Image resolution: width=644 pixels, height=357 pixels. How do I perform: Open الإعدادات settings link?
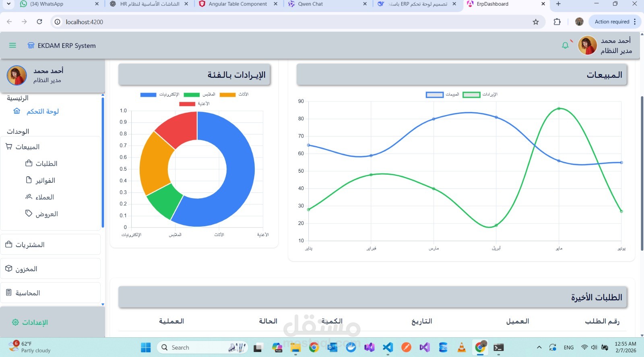coord(35,322)
